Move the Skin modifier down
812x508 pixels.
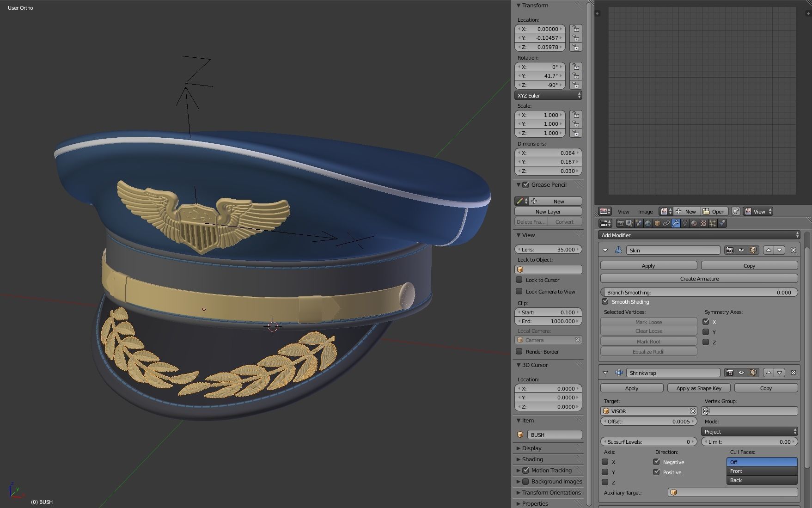click(x=780, y=250)
